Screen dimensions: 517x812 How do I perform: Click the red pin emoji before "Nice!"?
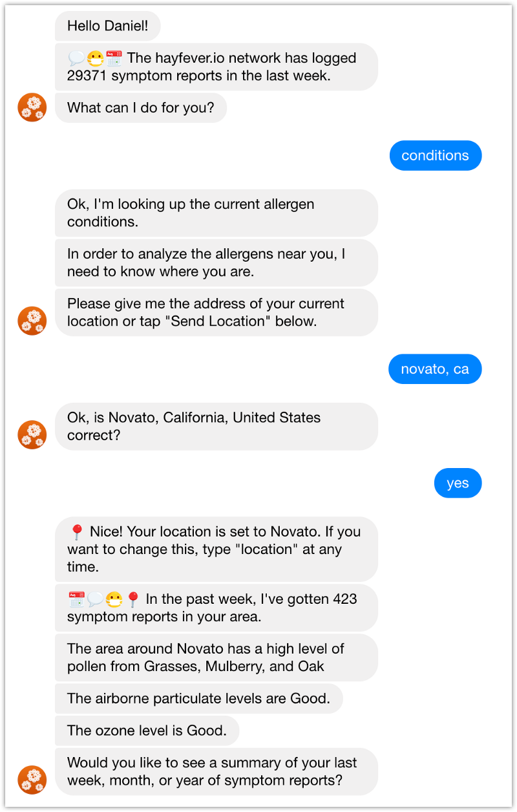coord(77,532)
